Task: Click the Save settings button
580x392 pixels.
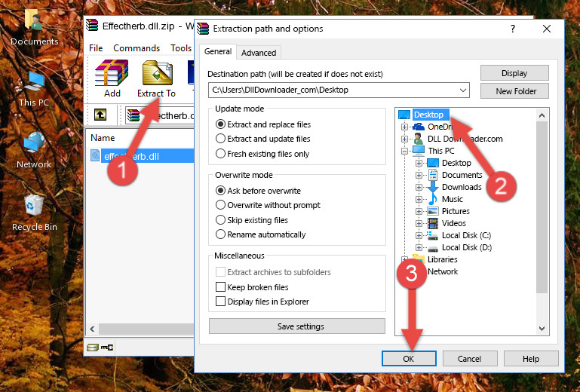Action: pos(297,326)
